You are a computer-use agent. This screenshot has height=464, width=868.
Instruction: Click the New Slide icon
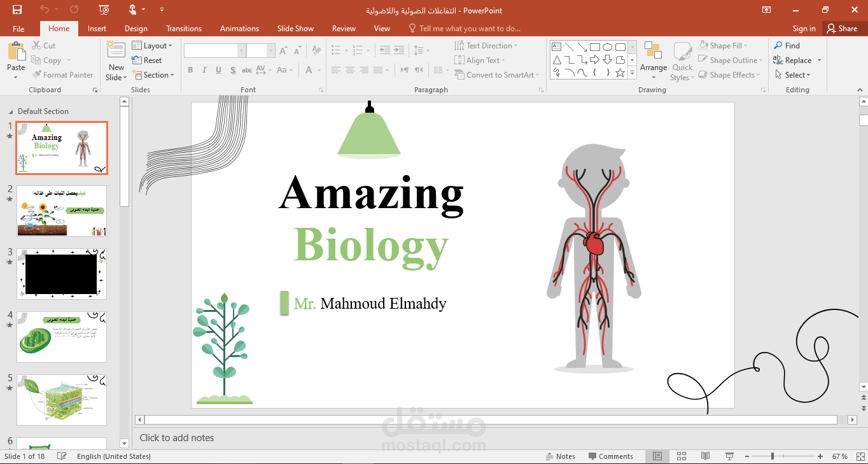pyautogui.click(x=116, y=51)
